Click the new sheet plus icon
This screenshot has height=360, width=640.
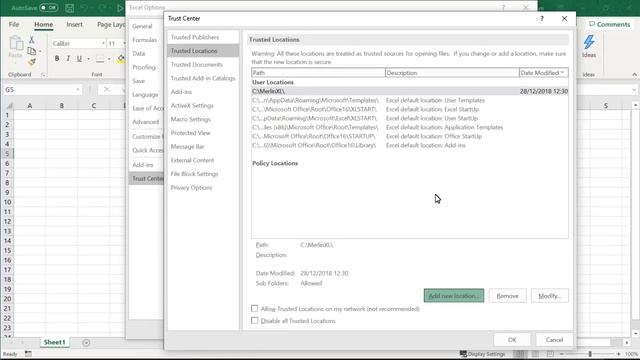click(86, 342)
